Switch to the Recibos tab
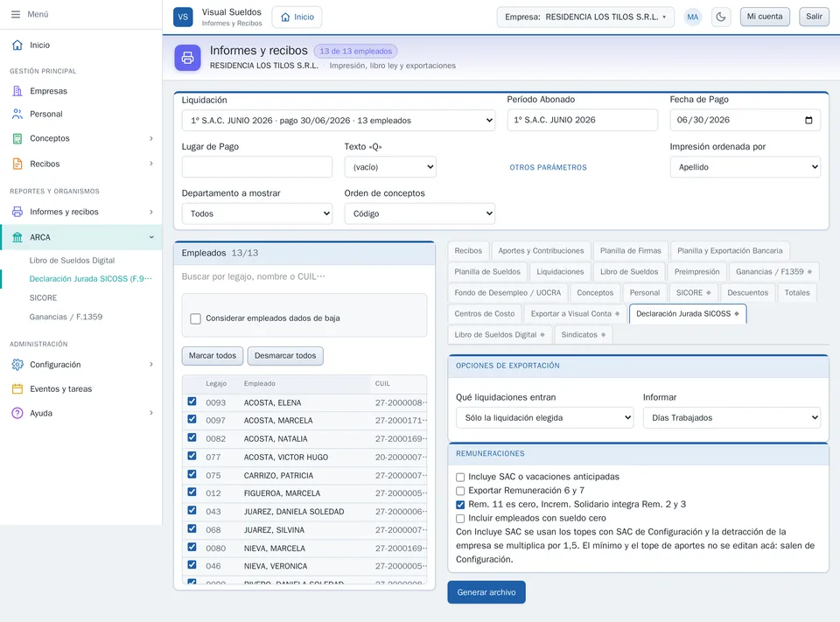840x622 pixels. (x=468, y=251)
